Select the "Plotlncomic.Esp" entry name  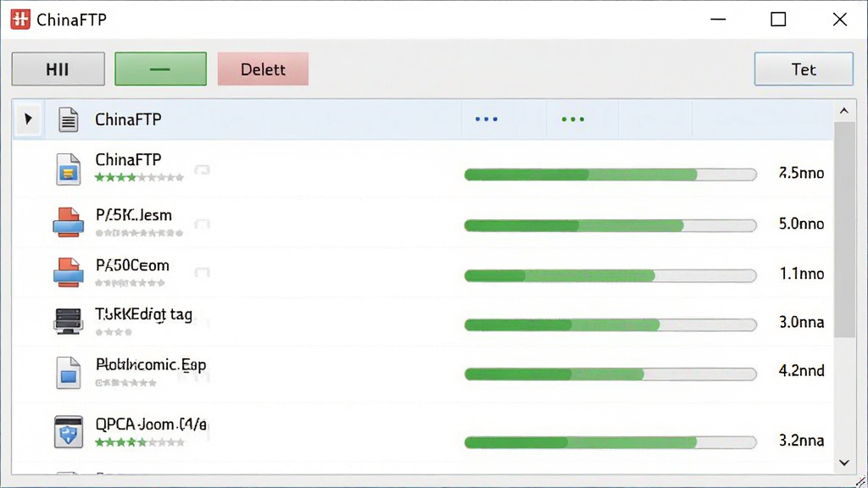tap(151, 364)
